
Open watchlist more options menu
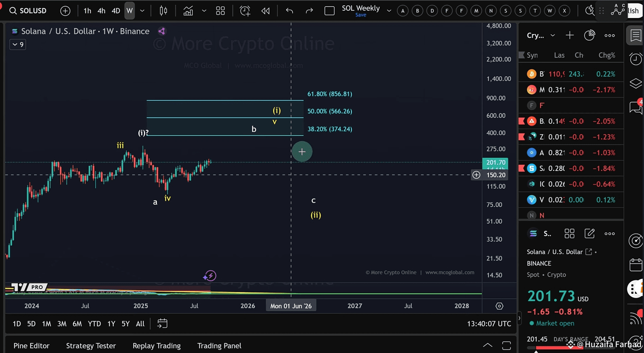coord(610,35)
